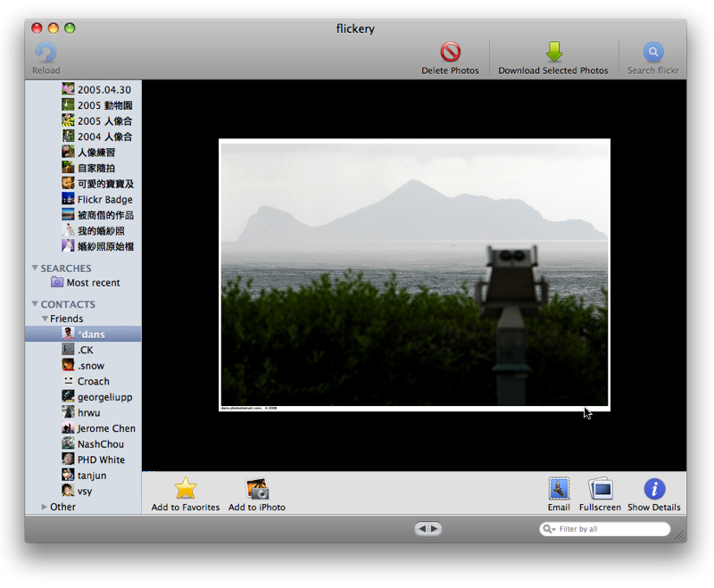Click the Show Details info icon
The width and height of the screenshot is (714, 588).
[x=654, y=489]
